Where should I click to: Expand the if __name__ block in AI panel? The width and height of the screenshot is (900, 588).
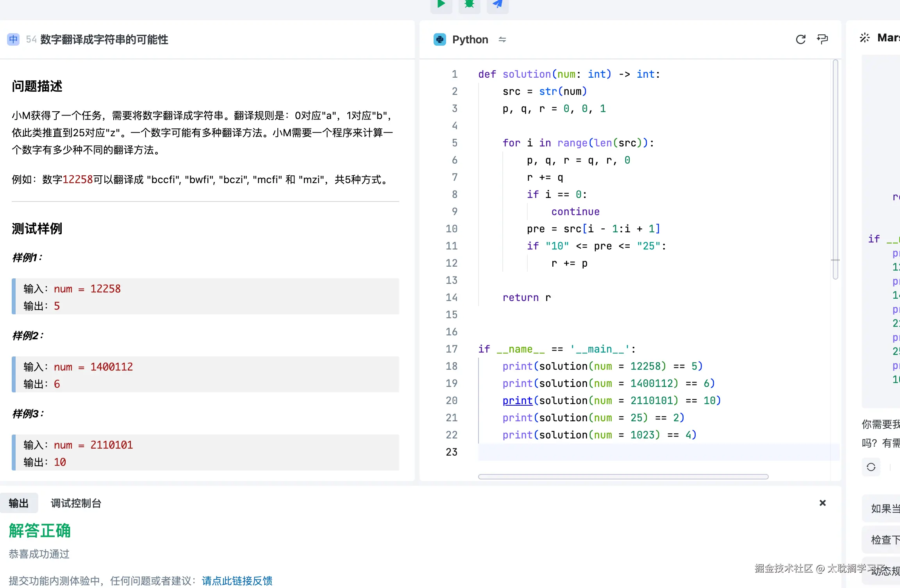click(874, 239)
